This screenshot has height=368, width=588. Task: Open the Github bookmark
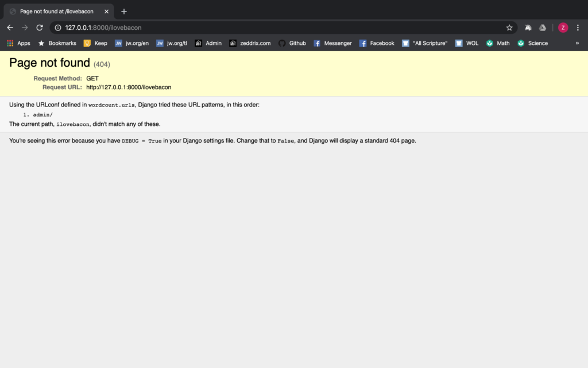292,43
